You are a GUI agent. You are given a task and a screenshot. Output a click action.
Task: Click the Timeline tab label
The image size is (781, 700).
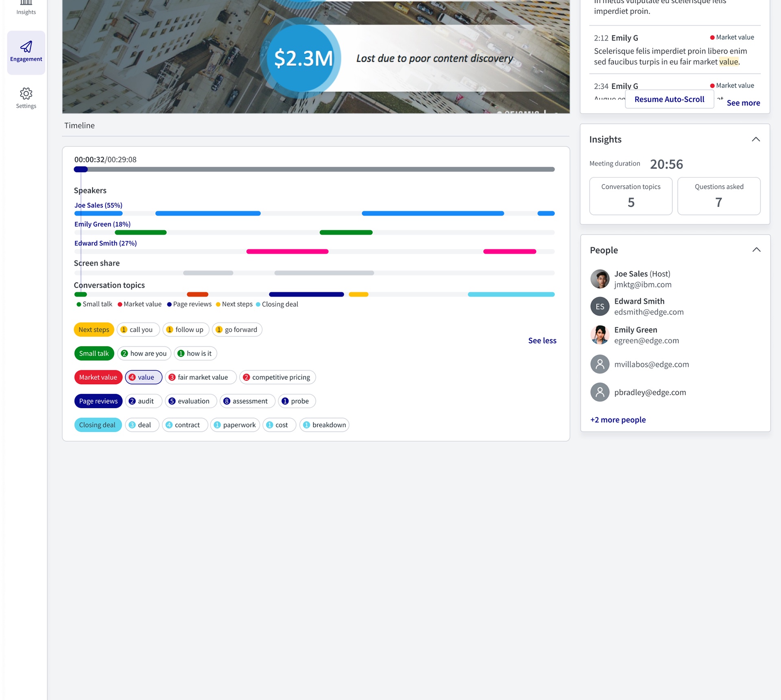(79, 125)
